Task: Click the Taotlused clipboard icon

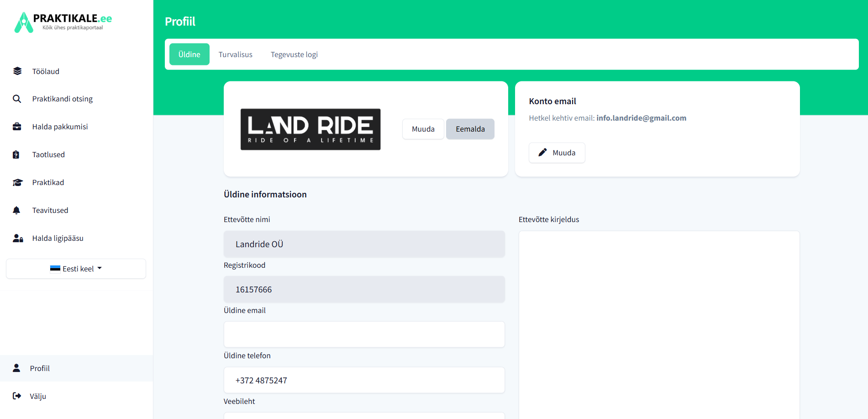Action: pos(16,154)
